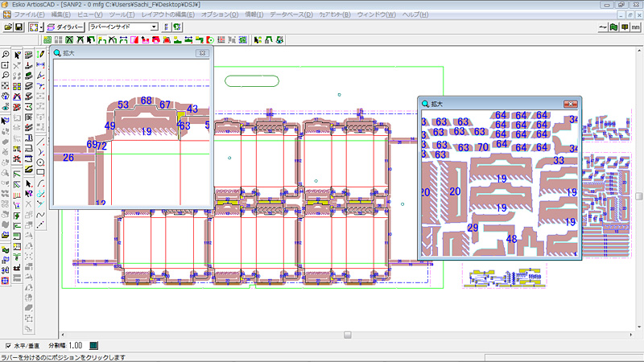Click the green grid rubber tool icon
This screenshot has height=362, width=644.
pyautogui.click(x=47, y=39)
